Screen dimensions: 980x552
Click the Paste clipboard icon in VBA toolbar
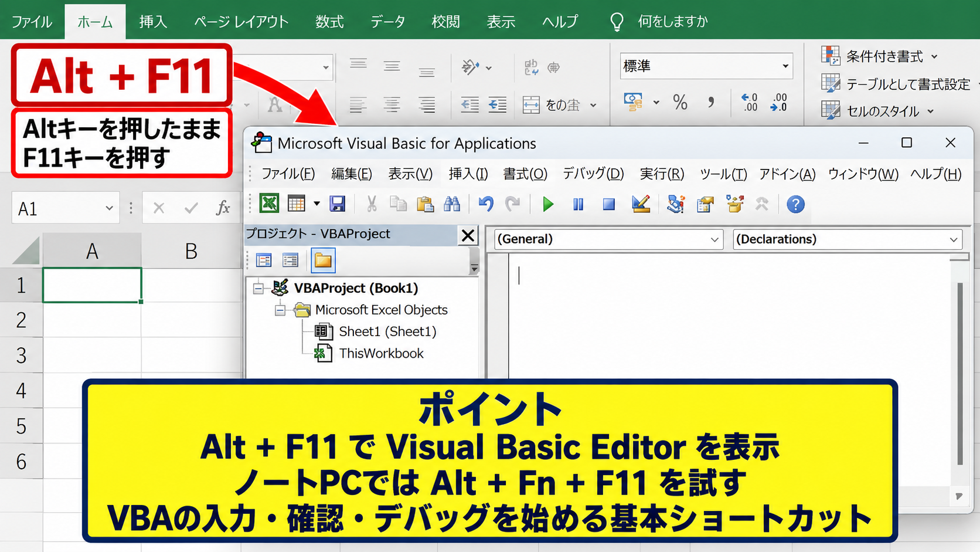[x=425, y=204]
